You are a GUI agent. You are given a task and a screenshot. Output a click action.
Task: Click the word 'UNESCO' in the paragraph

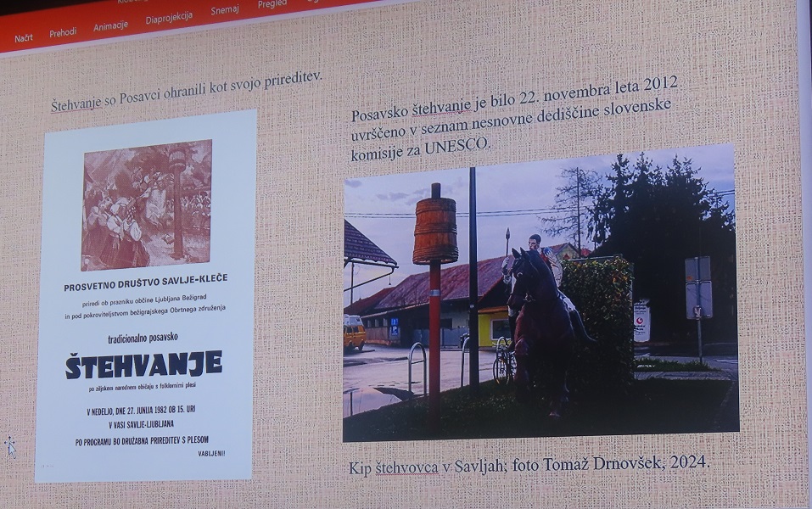click(456, 147)
